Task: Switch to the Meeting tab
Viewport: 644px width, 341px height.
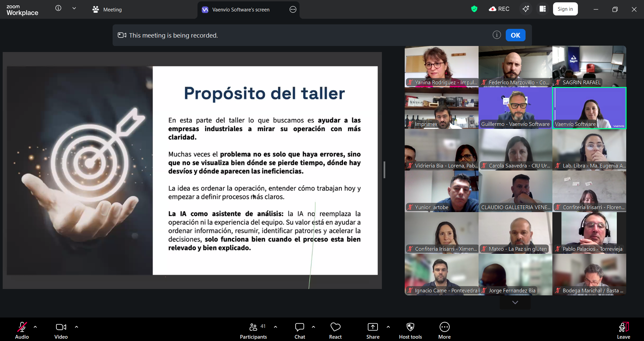Action: [x=107, y=10]
